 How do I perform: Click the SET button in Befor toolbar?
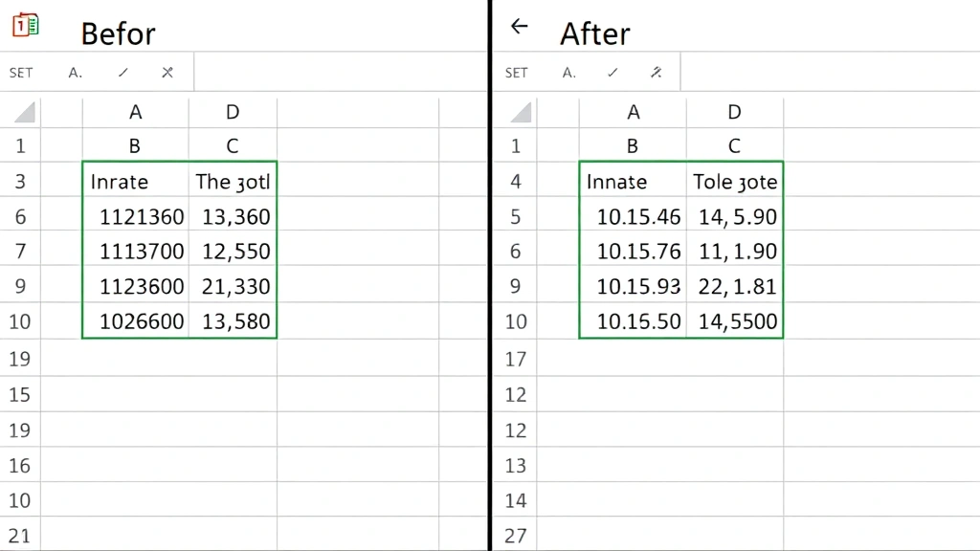[21, 73]
